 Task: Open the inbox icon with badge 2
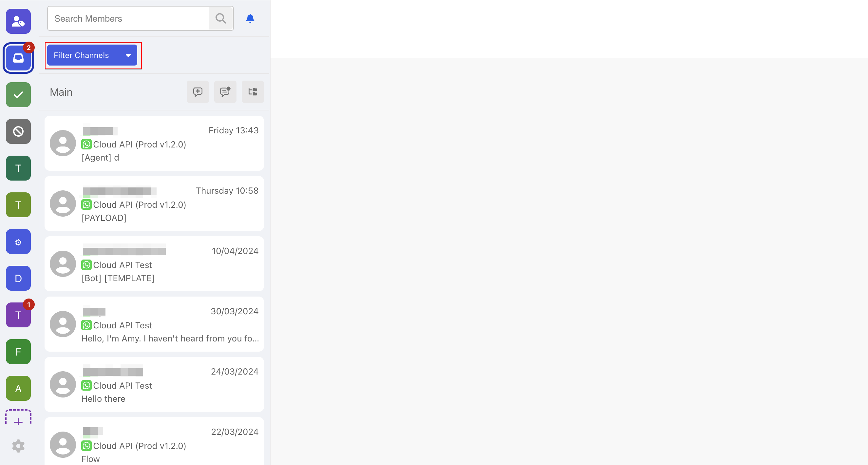(x=18, y=58)
